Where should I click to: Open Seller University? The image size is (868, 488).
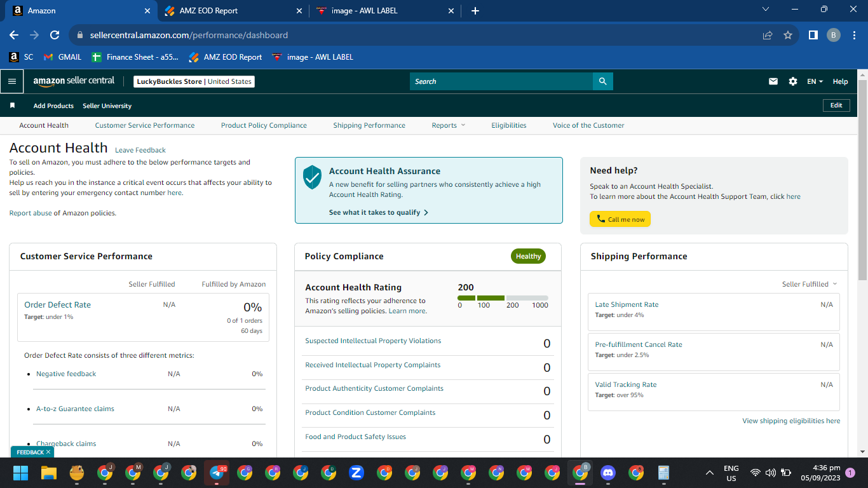(107, 105)
